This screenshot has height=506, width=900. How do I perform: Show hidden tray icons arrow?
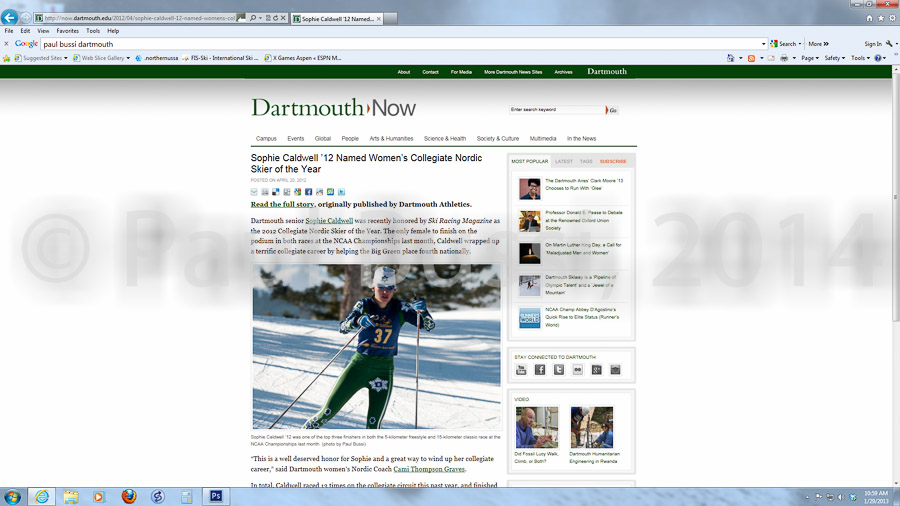(807, 497)
